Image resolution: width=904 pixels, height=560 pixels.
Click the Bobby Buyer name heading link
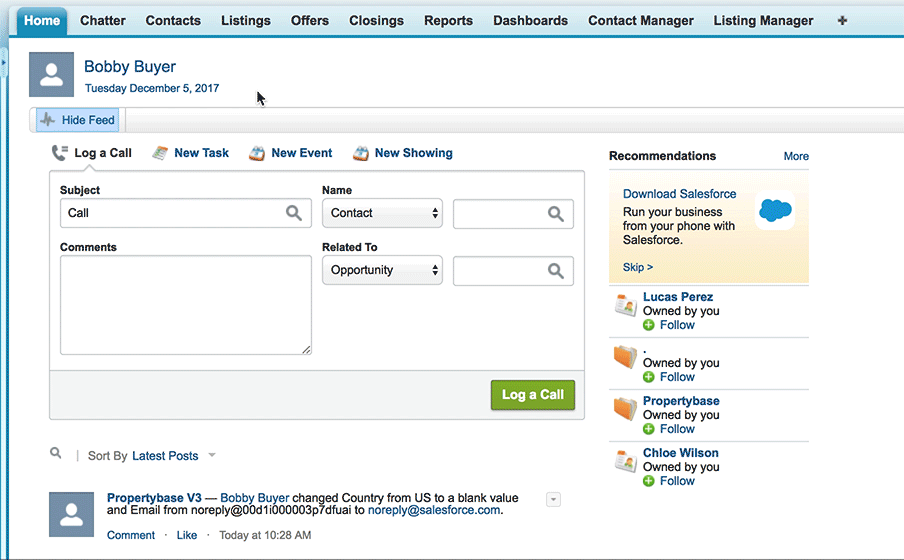130,67
